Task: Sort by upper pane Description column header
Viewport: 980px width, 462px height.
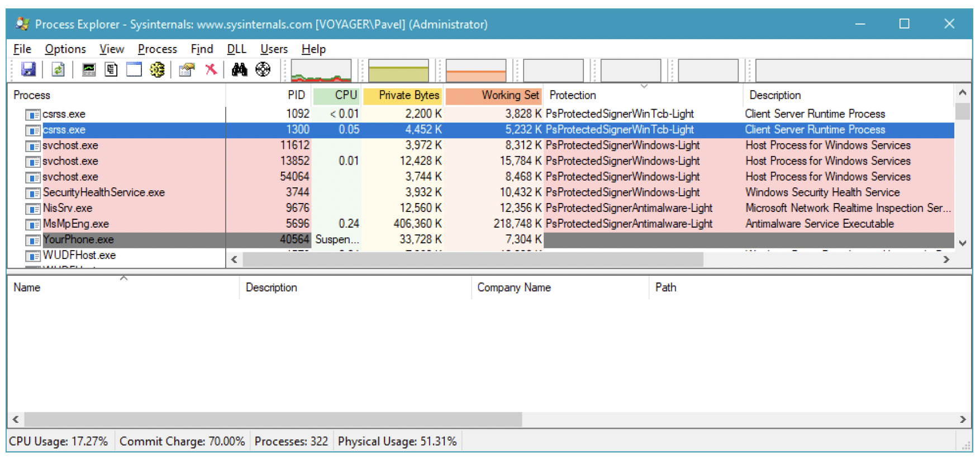Action: (849, 95)
